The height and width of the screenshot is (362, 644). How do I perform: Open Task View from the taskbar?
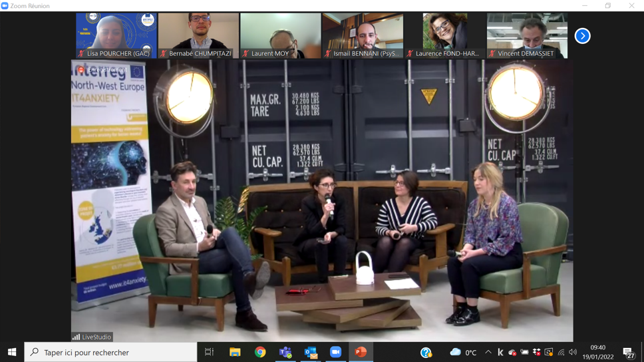[210, 352]
